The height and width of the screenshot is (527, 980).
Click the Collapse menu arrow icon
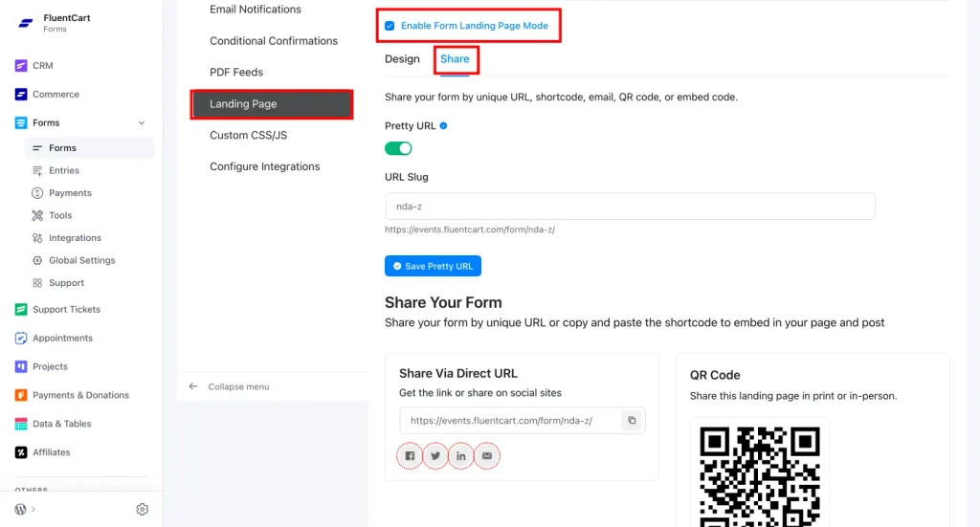tap(193, 386)
